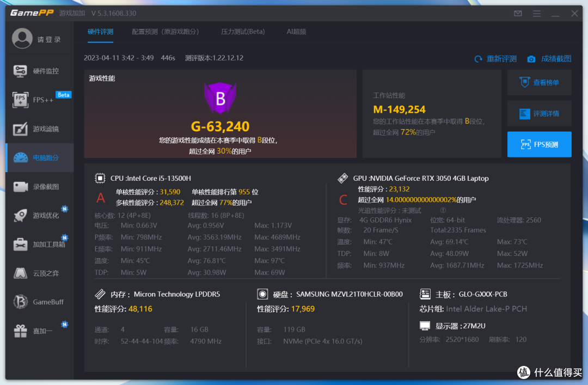Open the 游戏优化 rocket icon
This screenshot has height=385, width=588.
pos(20,216)
